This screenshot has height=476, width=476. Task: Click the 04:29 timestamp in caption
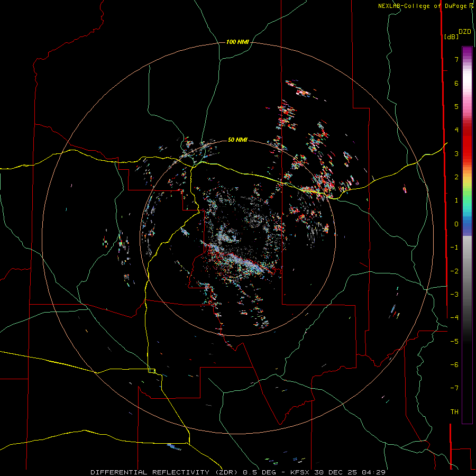pyautogui.click(x=374, y=472)
